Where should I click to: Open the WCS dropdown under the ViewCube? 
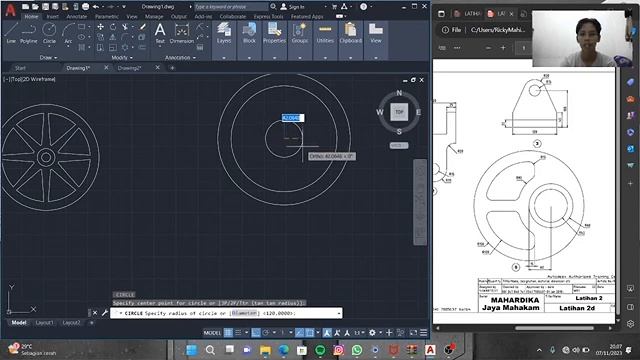pyautogui.click(x=399, y=145)
